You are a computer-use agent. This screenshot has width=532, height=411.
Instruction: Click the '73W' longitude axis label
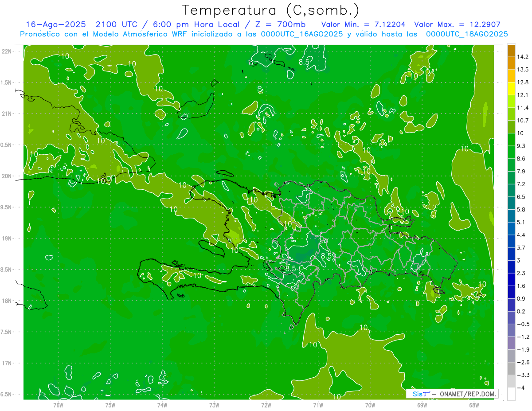point(214,405)
